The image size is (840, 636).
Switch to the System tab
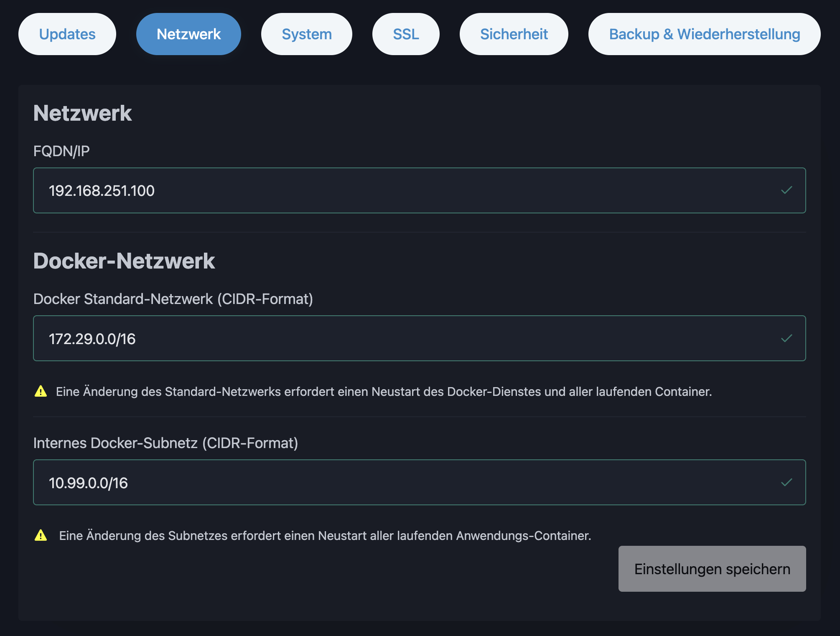(x=307, y=34)
